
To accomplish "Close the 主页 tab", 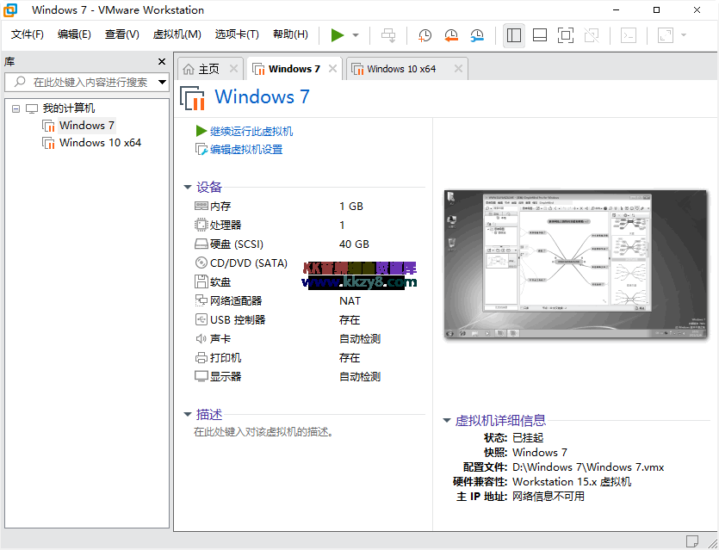I will [233, 69].
